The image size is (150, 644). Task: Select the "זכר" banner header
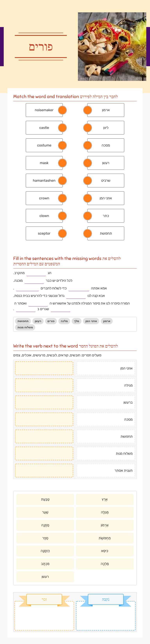(44, 599)
